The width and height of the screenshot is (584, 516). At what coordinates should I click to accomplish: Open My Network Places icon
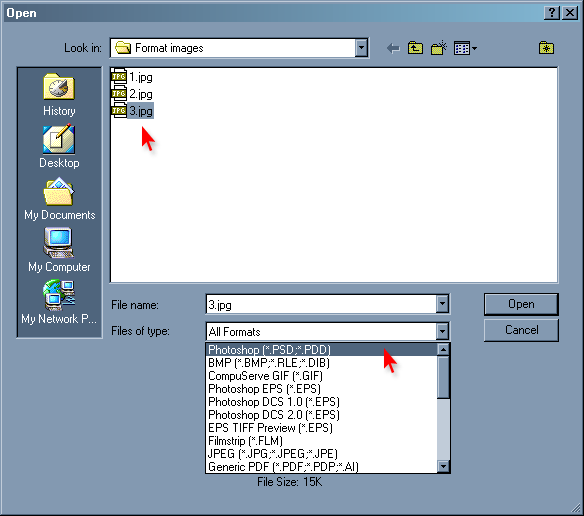(x=59, y=303)
